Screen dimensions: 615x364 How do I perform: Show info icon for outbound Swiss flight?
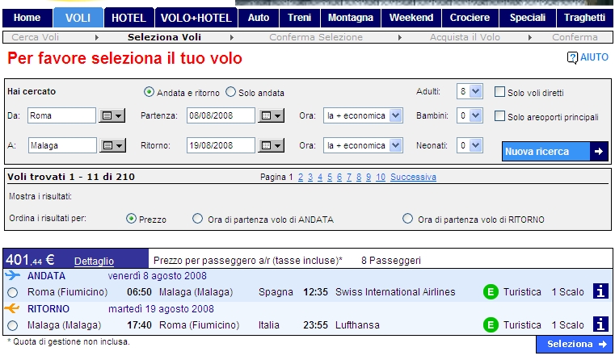click(x=600, y=292)
